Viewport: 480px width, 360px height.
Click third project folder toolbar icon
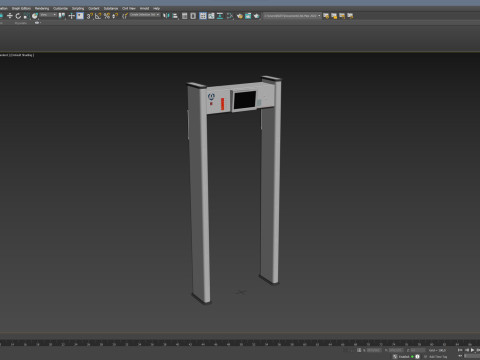coord(342,16)
